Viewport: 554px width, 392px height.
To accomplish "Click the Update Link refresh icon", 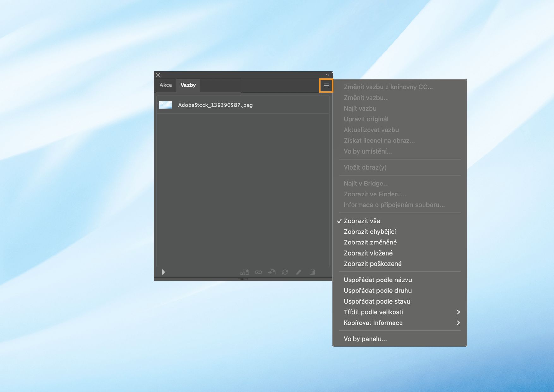I will point(285,272).
